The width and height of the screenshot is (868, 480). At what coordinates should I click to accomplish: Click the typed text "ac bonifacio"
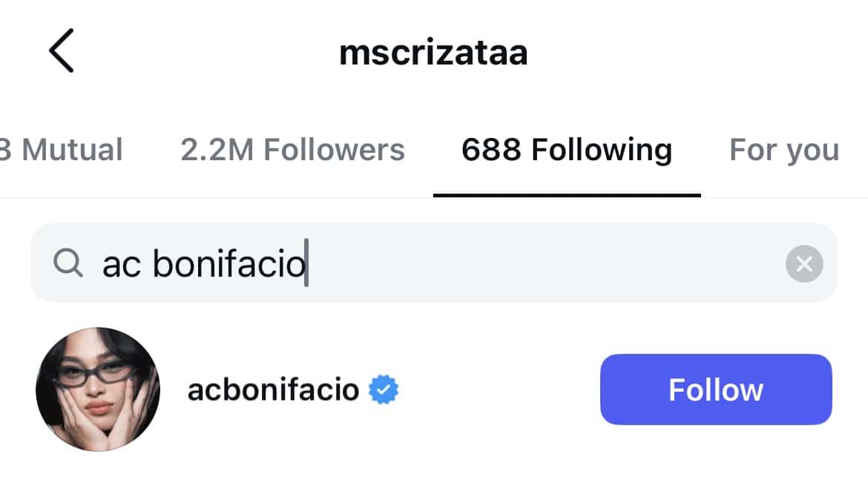204,265
